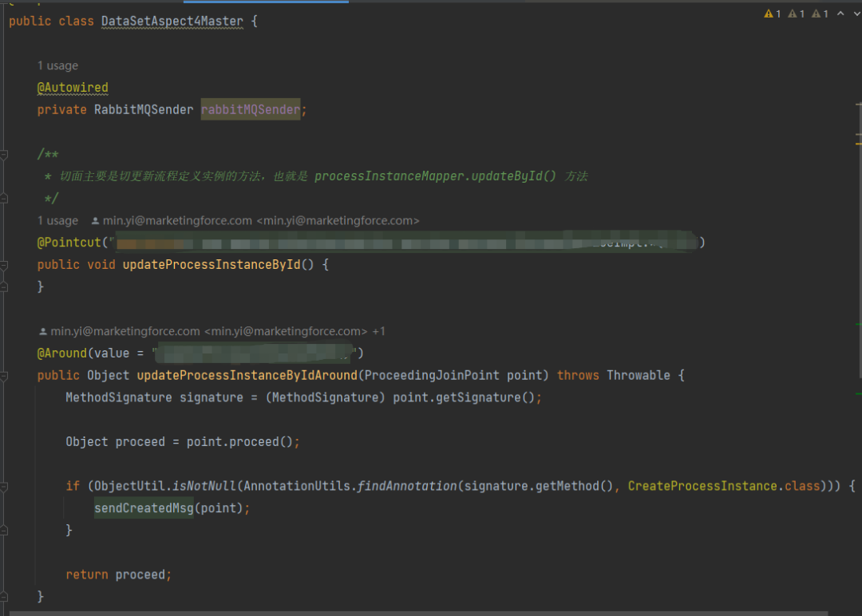Click fold marker at Javadoc comment end

pyautogui.click(x=4, y=199)
